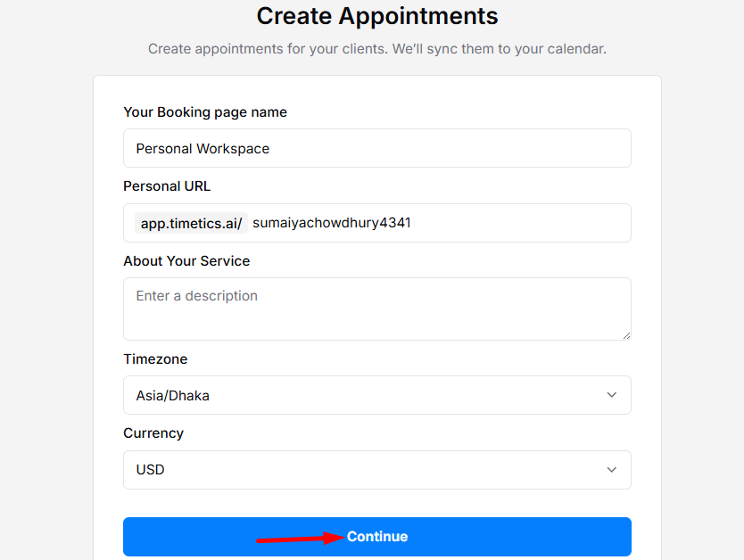Expand the Currency dropdown chevron arrow
The height and width of the screenshot is (560, 744).
coord(612,470)
